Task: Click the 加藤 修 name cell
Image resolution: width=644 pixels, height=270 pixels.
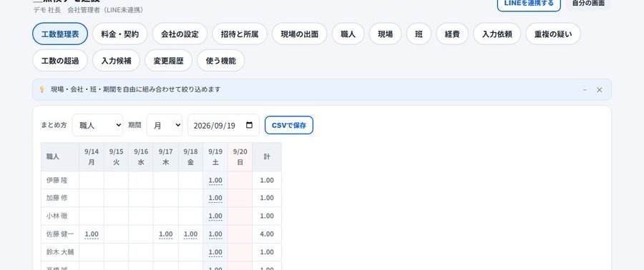Action: tap(60, 199)
